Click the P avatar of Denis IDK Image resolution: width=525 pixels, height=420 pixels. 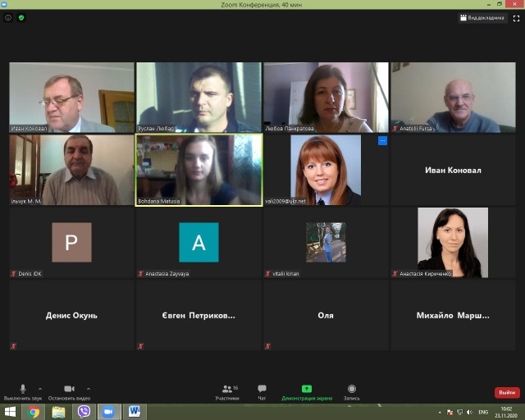coord(71,242)
